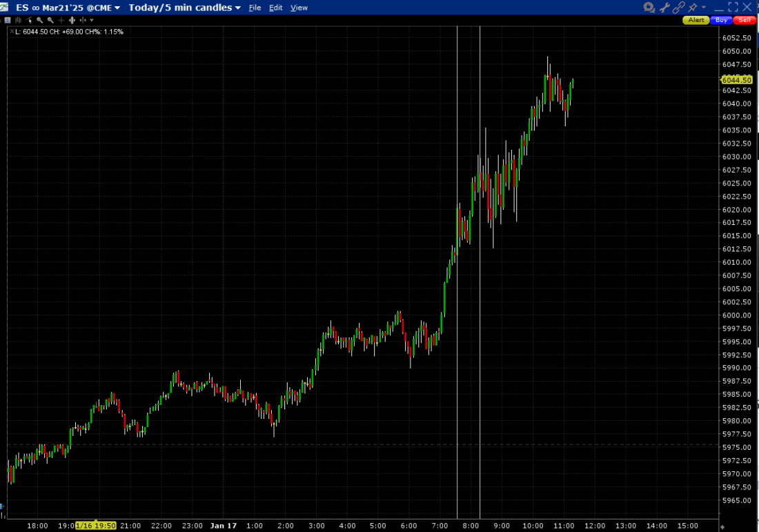The width and height of the screenshot is (759, 532).
Task: Click the 15:00 time axis label
Action: point(687,525)
